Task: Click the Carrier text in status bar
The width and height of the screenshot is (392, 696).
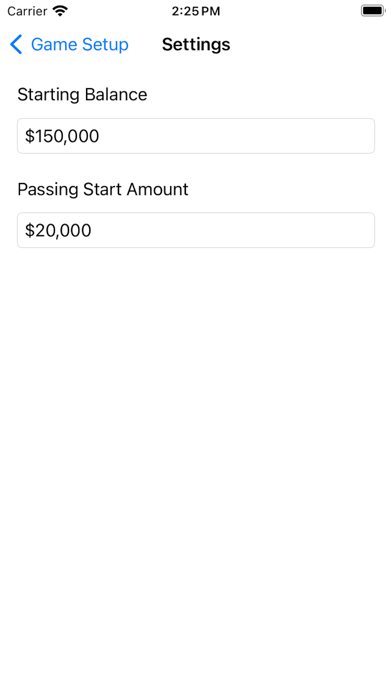Action: point(27,11)
